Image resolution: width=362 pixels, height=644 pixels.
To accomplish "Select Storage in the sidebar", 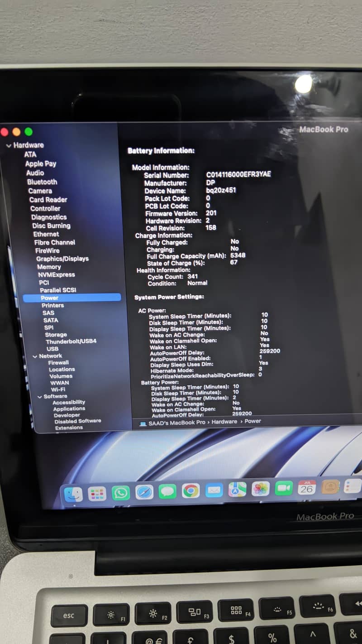I will click(56, 334).
